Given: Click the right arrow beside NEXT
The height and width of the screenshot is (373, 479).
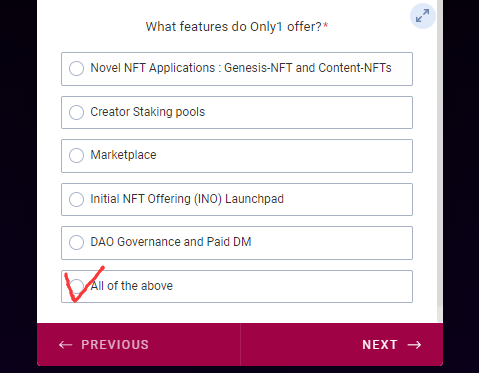Looking at the screenshot, I should coord(414,345).
